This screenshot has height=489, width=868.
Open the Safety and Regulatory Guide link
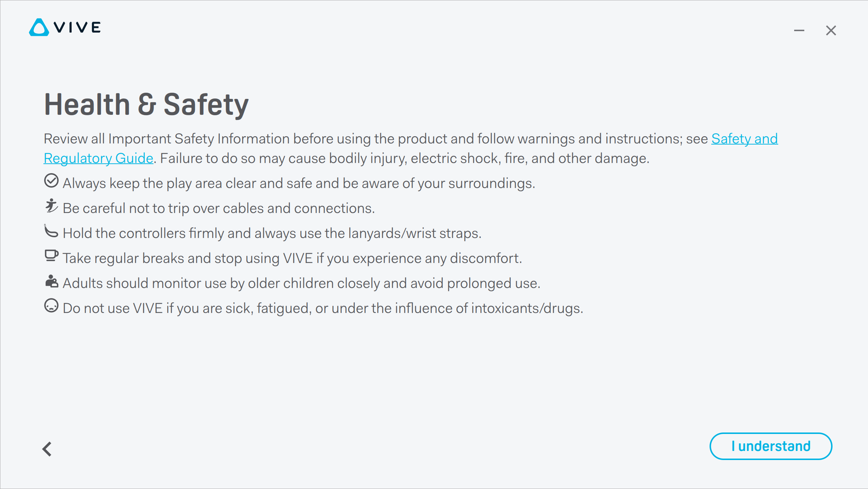744,139
